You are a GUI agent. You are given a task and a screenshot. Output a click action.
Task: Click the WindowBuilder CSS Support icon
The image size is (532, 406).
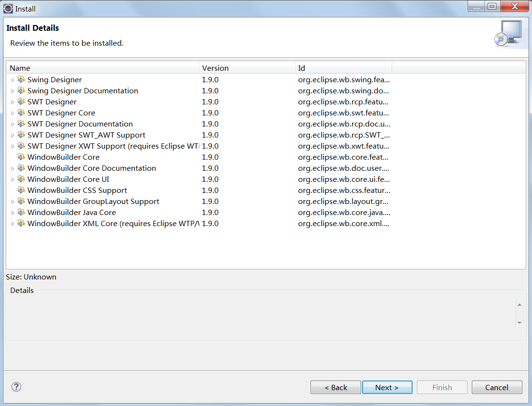point(21,190)
